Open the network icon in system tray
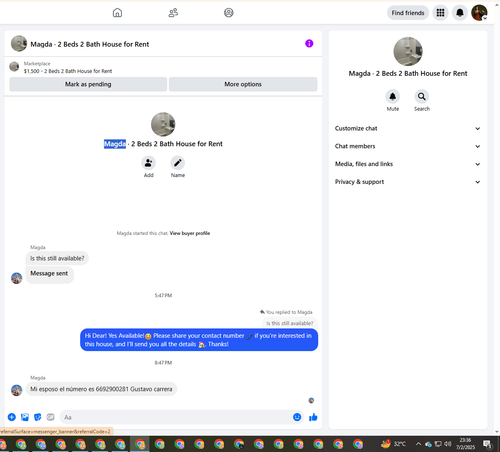Screen dimensions: 500x452 438,444
